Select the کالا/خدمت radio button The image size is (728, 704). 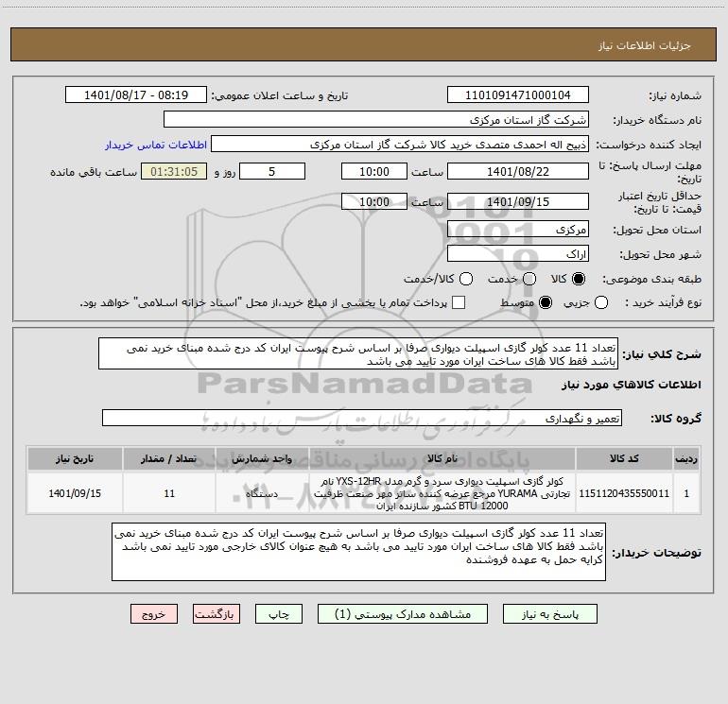point(466,279)
